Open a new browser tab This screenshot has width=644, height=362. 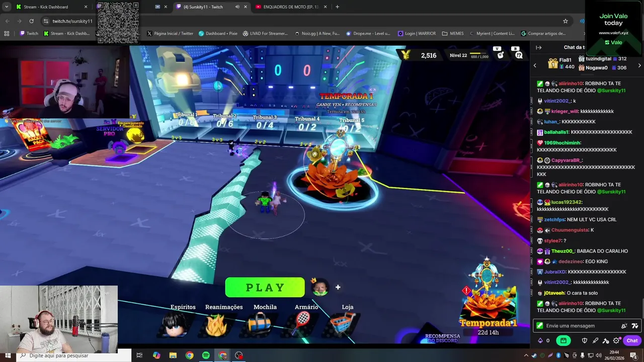pyautogui.click(x=337, y=7)
